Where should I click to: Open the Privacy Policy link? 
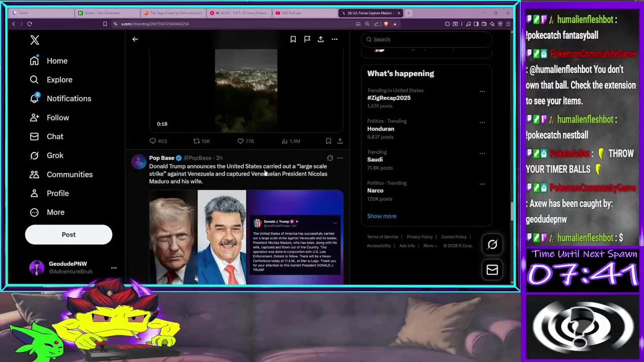click(x=420, y=237)
